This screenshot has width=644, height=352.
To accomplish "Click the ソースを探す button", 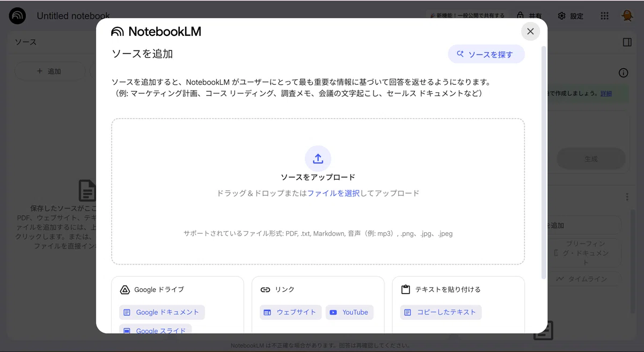I will pos(486,54).
